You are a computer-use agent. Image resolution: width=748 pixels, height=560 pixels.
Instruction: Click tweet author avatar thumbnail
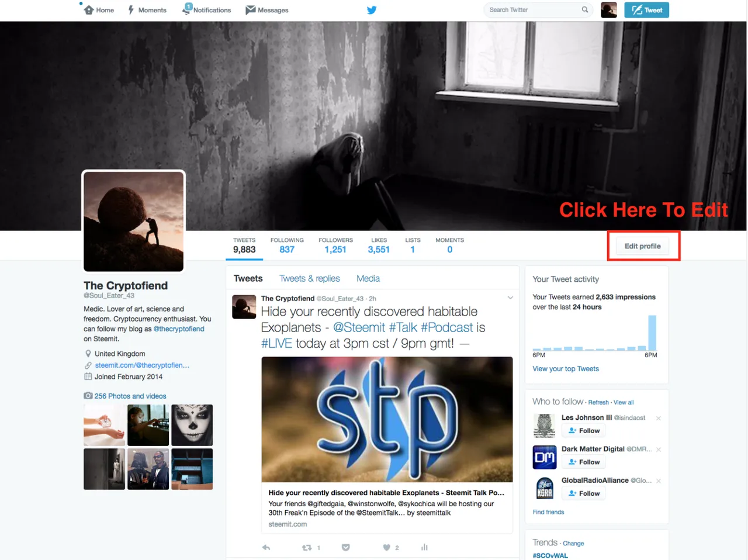tap(244, 307)
